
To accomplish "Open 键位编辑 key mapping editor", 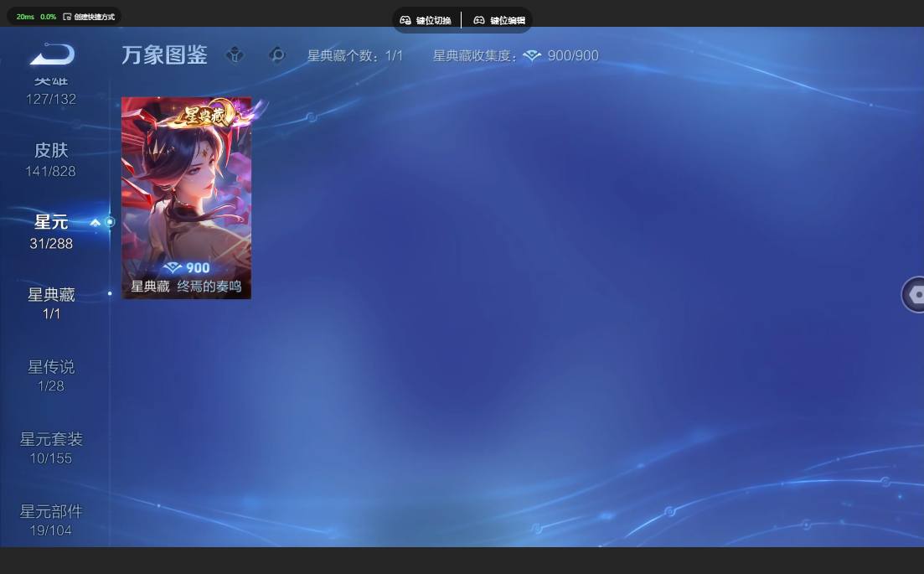I will (x=499, y=20).
